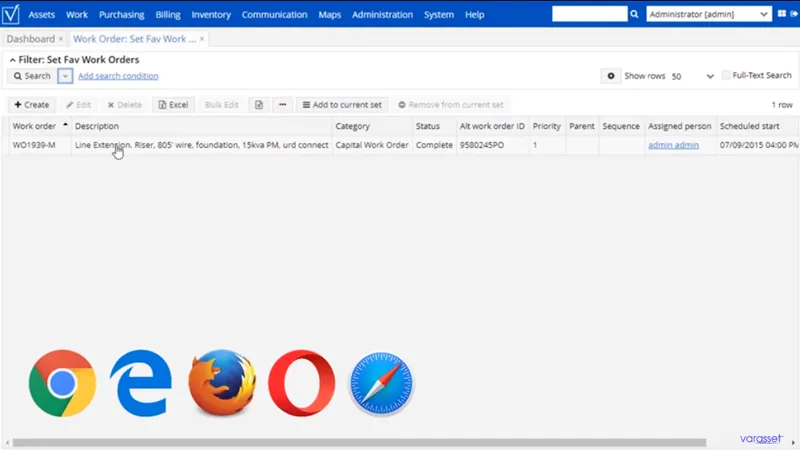Collapse the Filter: Set Fav Work Orders section

pos(12,60)
